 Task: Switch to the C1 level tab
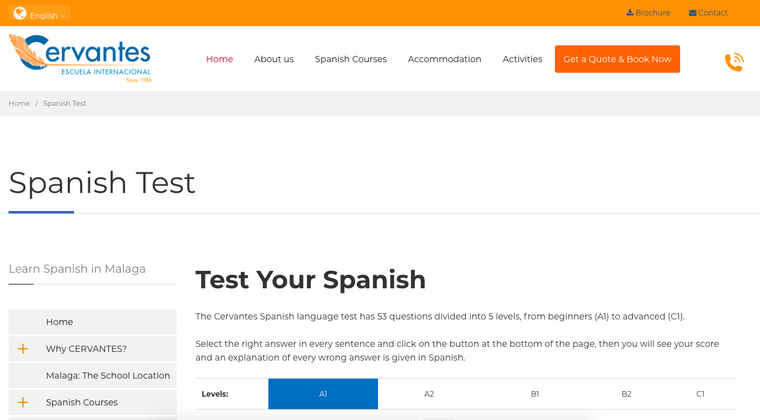[x=700, y=394]
